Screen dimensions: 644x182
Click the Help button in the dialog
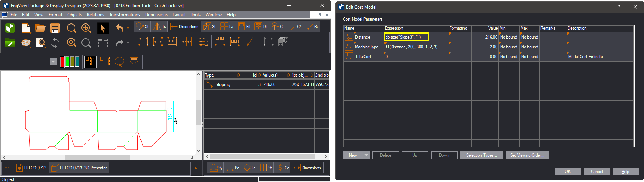(626, 172)
